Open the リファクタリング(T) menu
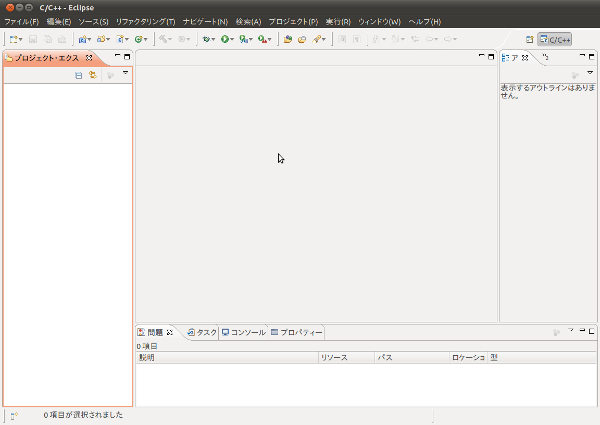Image resolution: width=600 pixels, height=425 pixels. click(x=145, y=22)
